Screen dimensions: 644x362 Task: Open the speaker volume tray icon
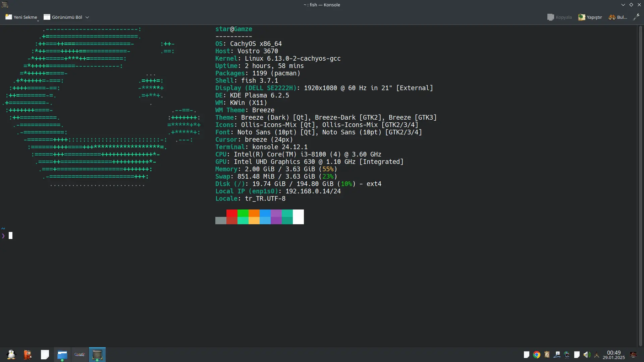[x=587, y=355]
